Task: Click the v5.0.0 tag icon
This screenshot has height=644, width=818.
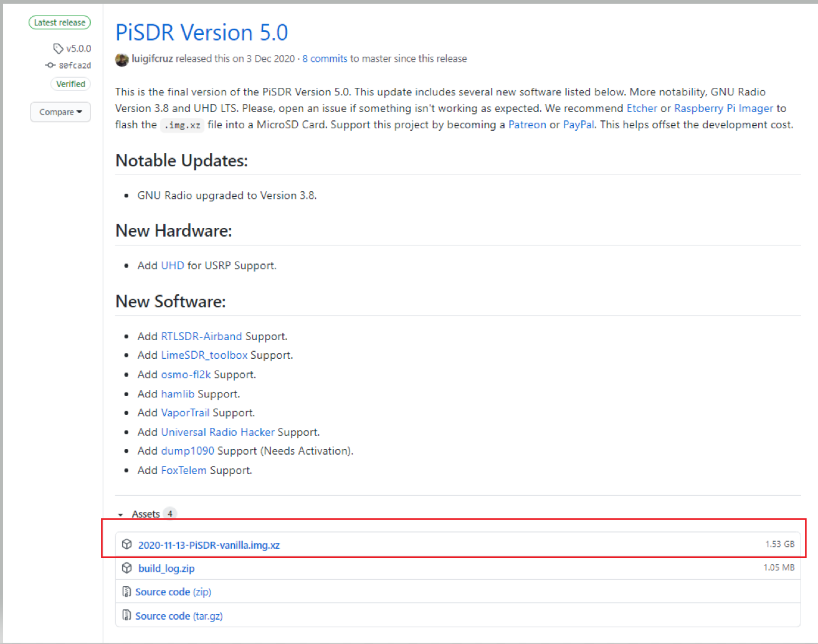Action: tap(58, 49)
